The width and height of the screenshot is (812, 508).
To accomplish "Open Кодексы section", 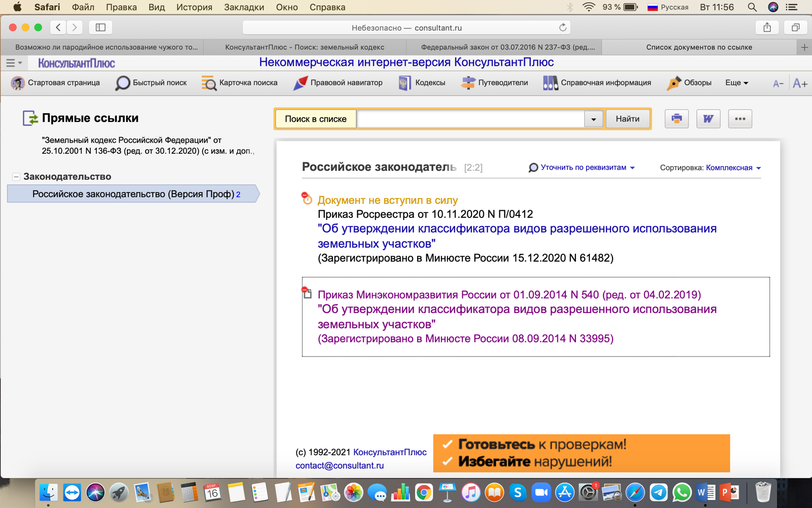I will pos(422,83).
